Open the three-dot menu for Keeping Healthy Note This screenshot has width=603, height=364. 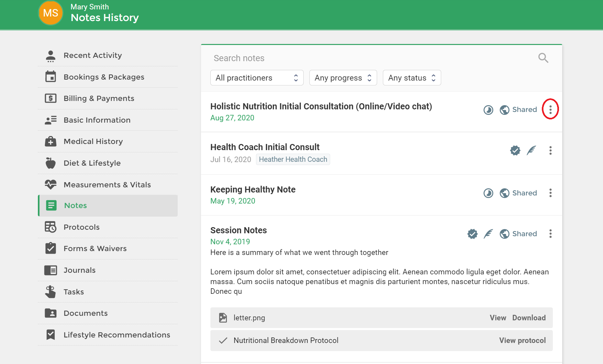(550, 193)
